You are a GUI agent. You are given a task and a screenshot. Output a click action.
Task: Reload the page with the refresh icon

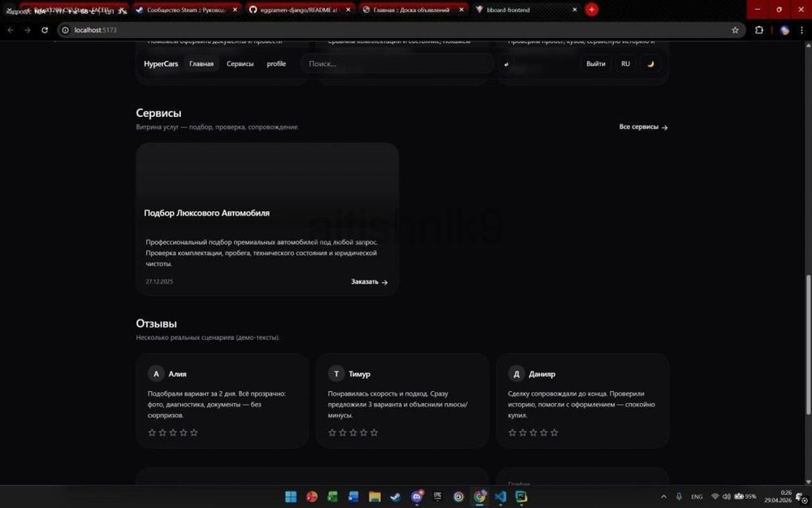click(45, 30)
